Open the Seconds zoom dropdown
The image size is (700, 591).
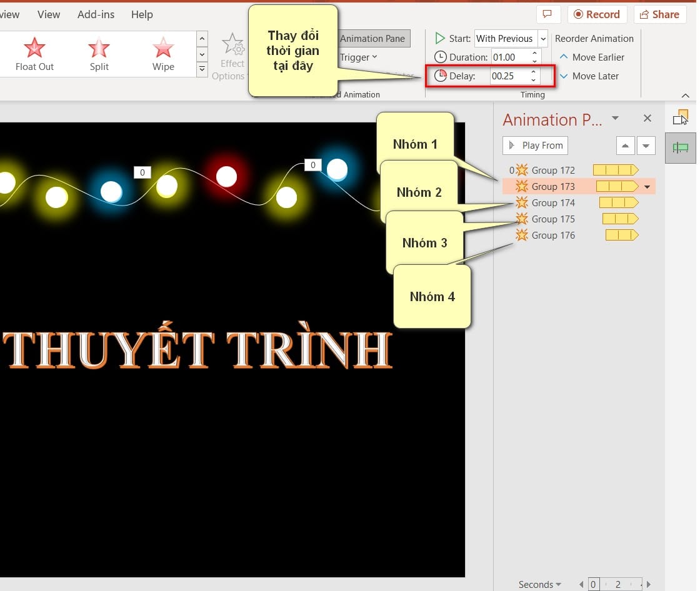(x=539, y=584)
